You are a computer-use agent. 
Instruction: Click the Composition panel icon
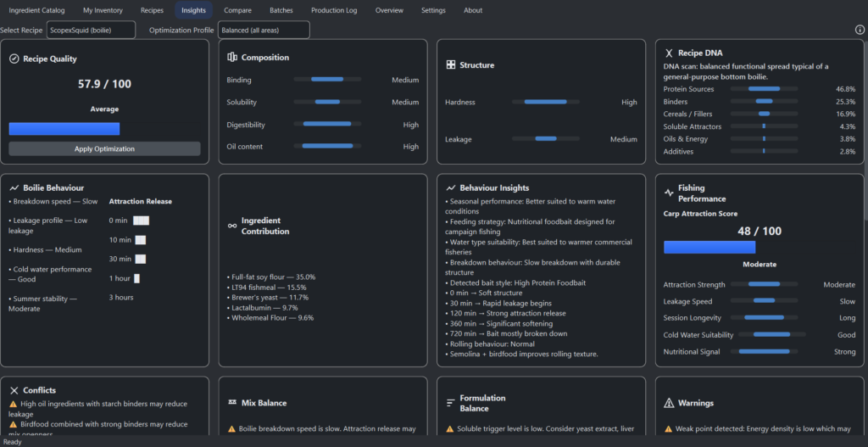[x=232, y=58]
